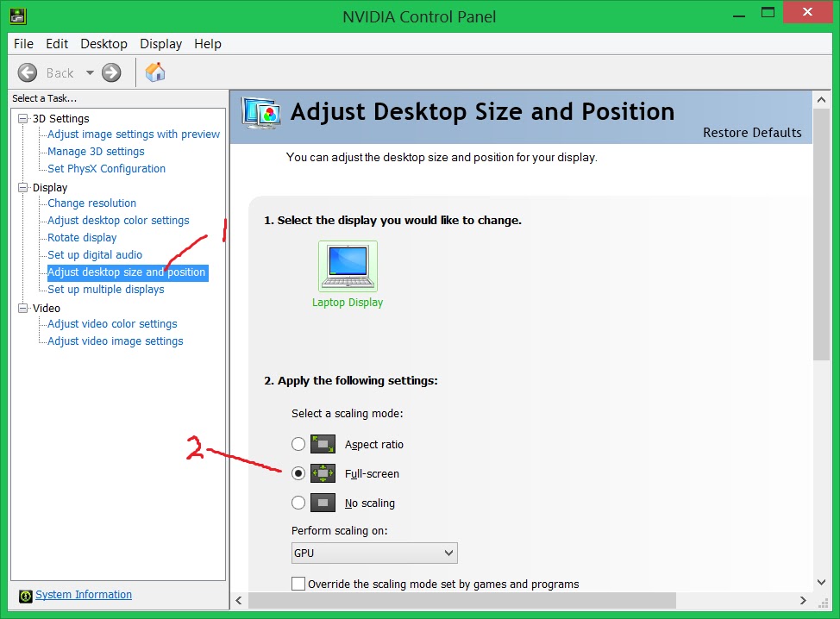Click the vertical scrollbar thumb
The height and width of the screenshot is (619, 840).
coord(821,234)
